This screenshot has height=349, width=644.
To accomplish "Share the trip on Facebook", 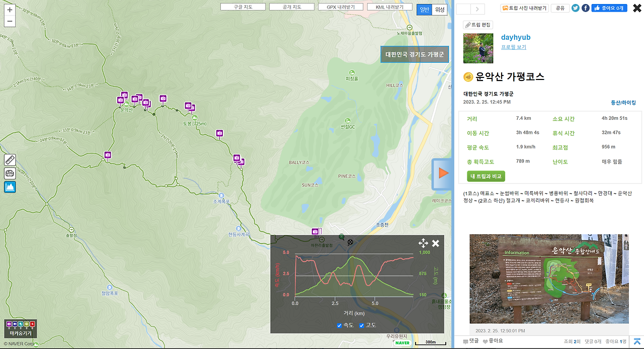I will click(x=586, y=8).
